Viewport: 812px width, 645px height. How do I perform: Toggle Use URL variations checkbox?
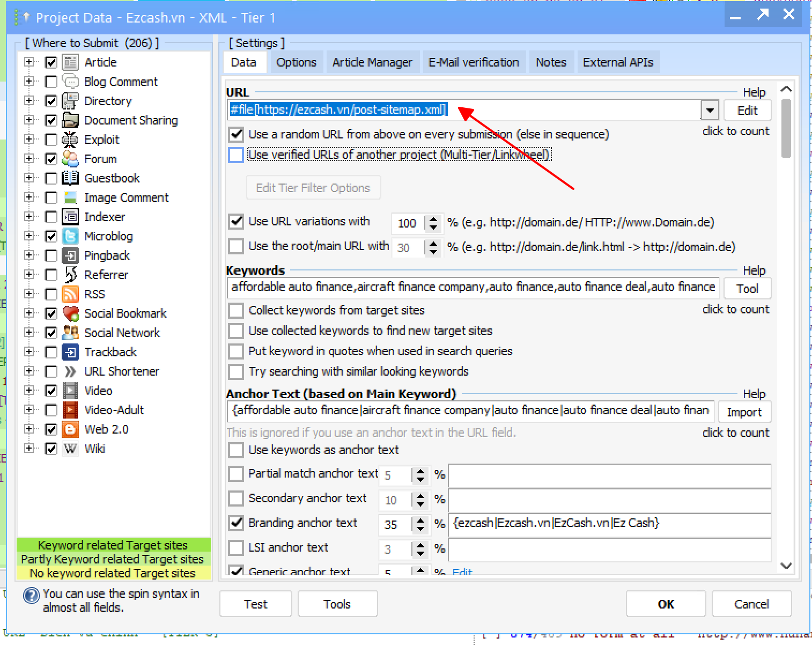pos(236,221)
